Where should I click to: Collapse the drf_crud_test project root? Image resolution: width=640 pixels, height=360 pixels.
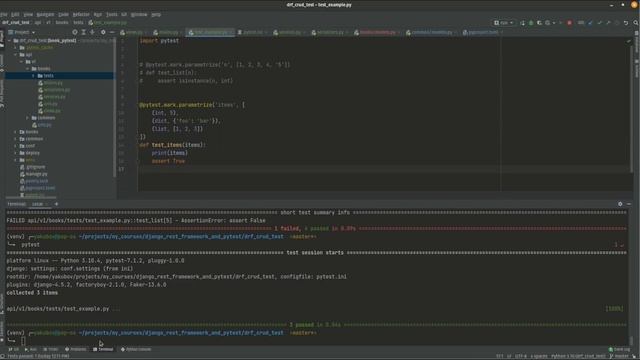(x=9, y=40)
